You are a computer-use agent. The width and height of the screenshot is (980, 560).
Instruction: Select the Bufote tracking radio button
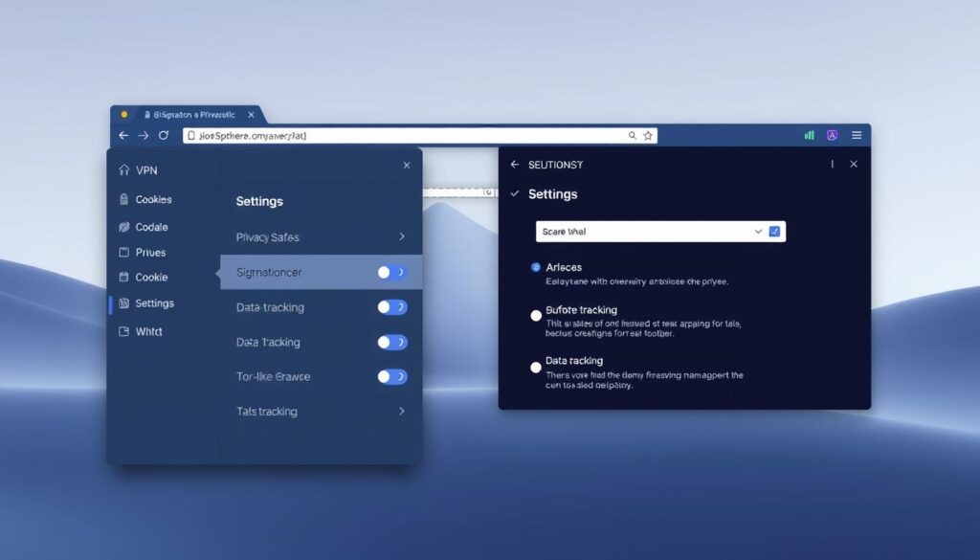536,315
